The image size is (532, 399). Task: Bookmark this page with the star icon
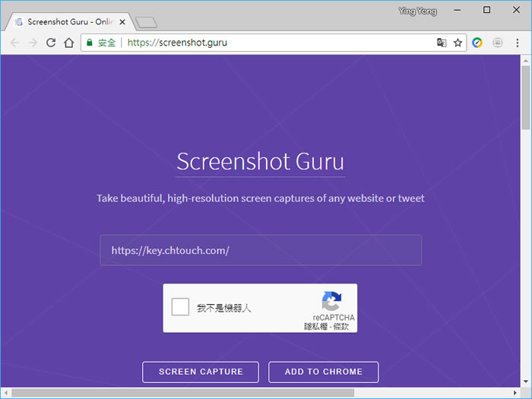tap(458, 43)
